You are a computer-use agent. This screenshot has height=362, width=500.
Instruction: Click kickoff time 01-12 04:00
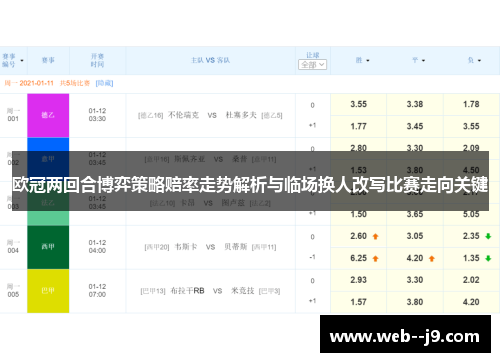(97, 247)
